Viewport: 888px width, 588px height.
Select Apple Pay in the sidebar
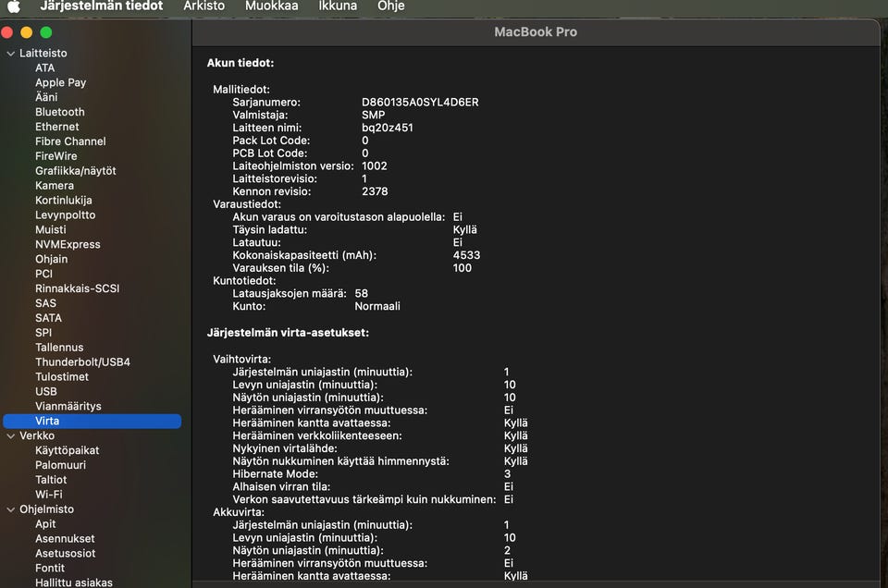(x=61, y=82)
